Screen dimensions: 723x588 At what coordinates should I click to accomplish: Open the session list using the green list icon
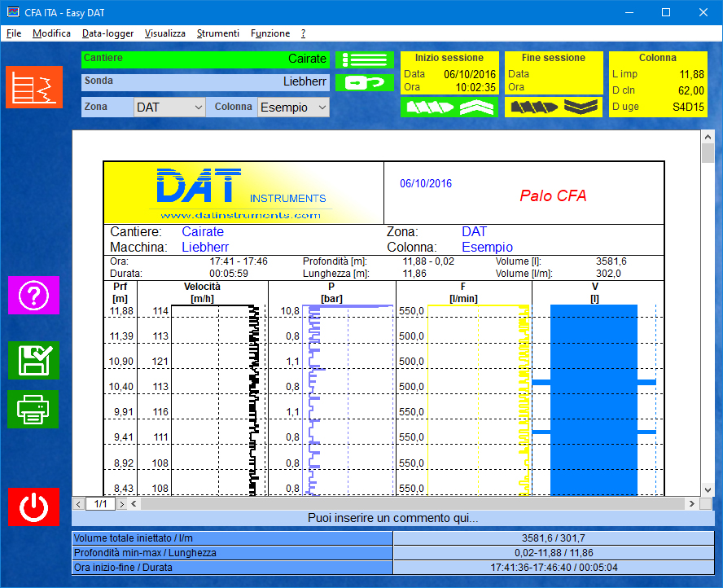(x=365, y=60)
